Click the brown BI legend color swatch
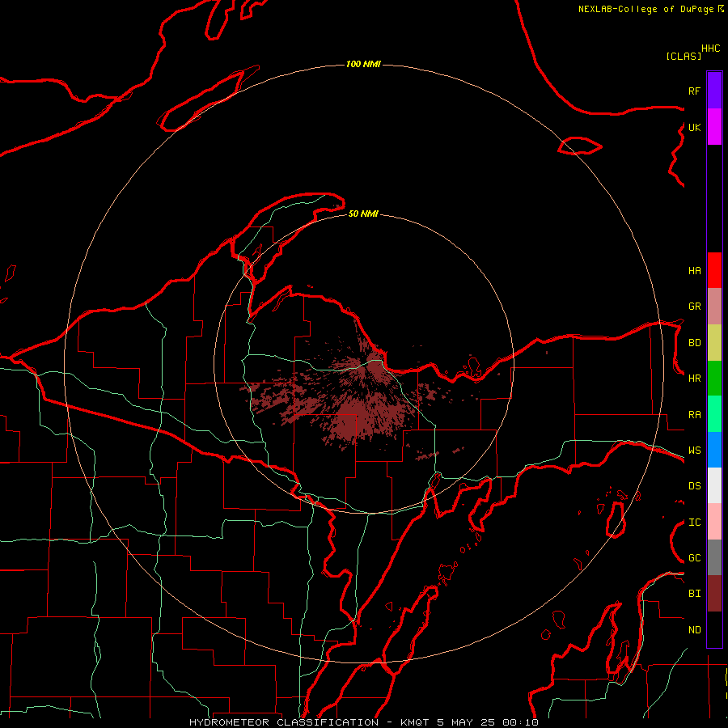728x728 pixels. coord(714,594)
